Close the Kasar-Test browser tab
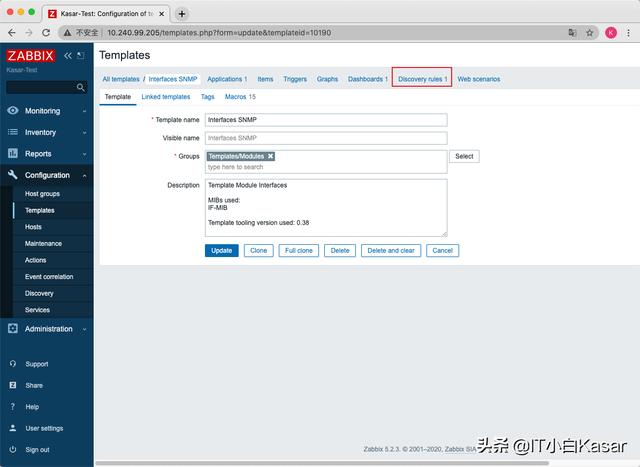The image size is (640, 467). tap(162, 14)
